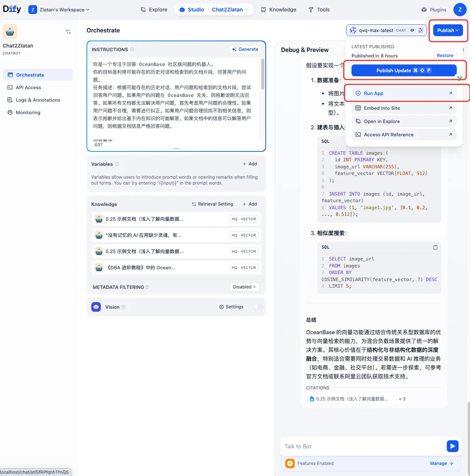Select Monitoring in the sidebar

(x=27, y=112)
